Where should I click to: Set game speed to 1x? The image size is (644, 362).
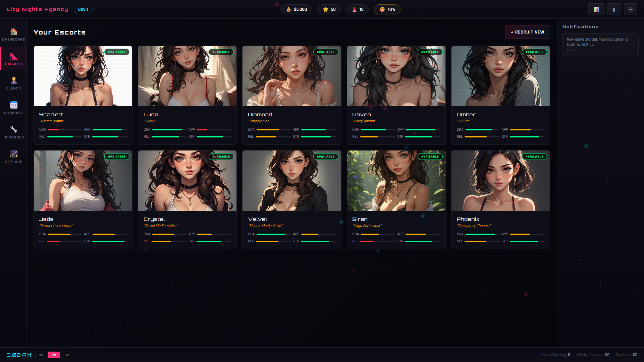(x=41, y=355)
